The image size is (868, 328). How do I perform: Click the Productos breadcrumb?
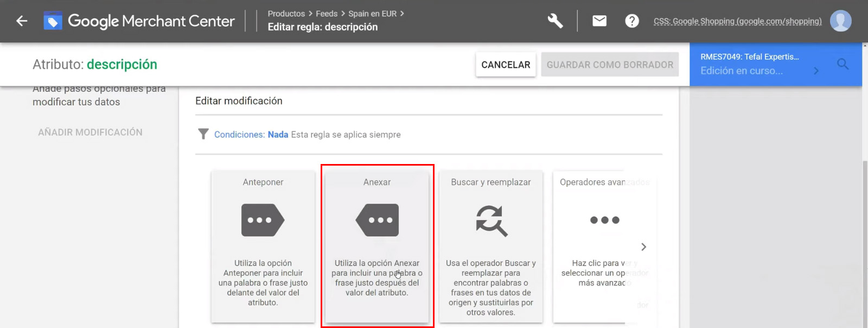coord(286,14)
